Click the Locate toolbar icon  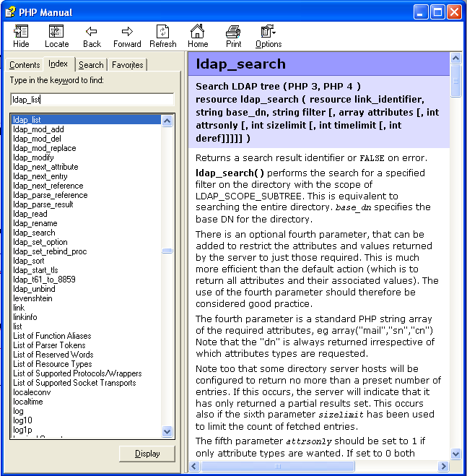56,36
